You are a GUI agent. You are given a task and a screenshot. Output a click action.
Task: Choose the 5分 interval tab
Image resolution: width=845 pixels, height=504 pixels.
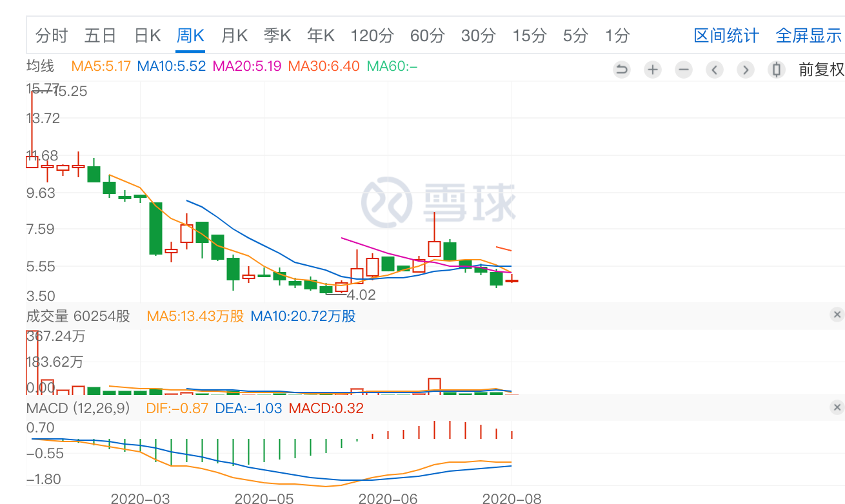pyautogui.click(x=576, y=35)
